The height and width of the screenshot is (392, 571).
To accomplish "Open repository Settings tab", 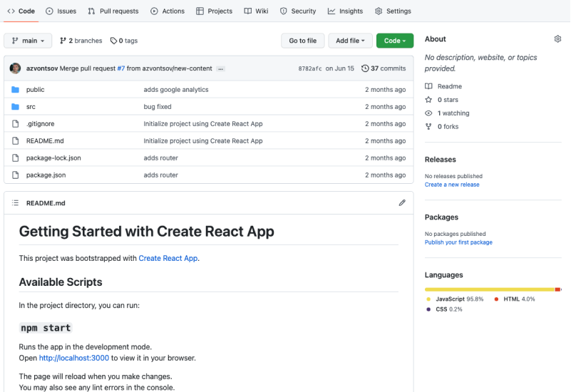I will pyautogui.click(x=393, y=11).
